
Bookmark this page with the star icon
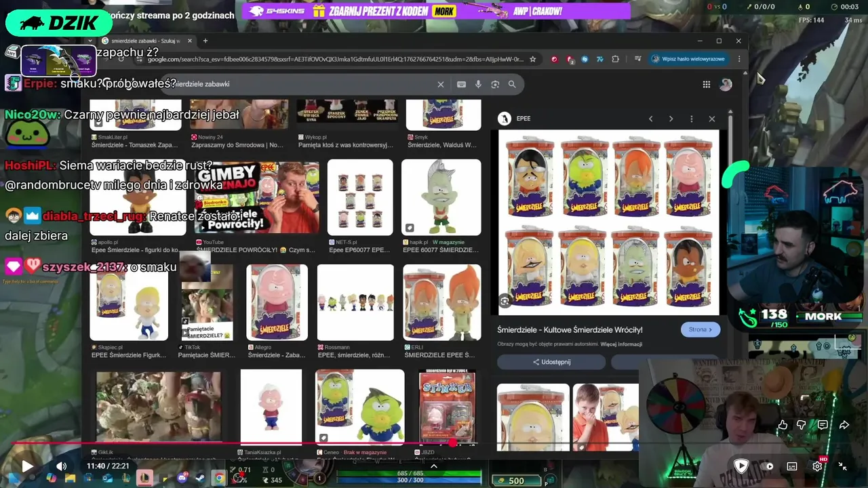[533, 59]
